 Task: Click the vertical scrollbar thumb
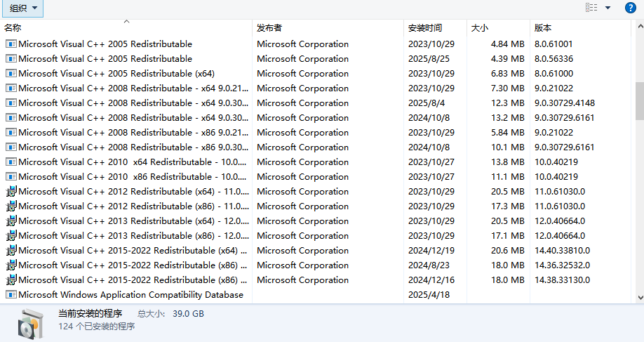(640, 100)
